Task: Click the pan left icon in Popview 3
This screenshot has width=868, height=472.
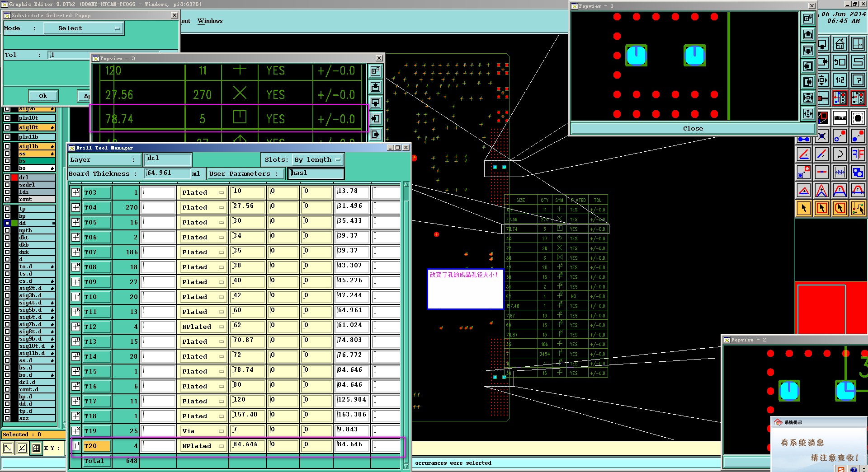Action: 375,118
